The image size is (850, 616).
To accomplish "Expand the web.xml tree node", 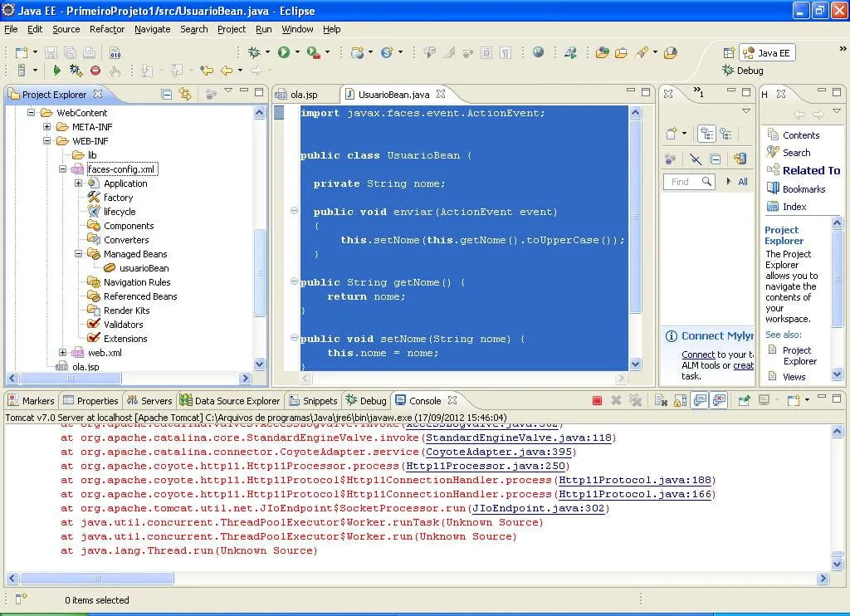I will 62,353.
